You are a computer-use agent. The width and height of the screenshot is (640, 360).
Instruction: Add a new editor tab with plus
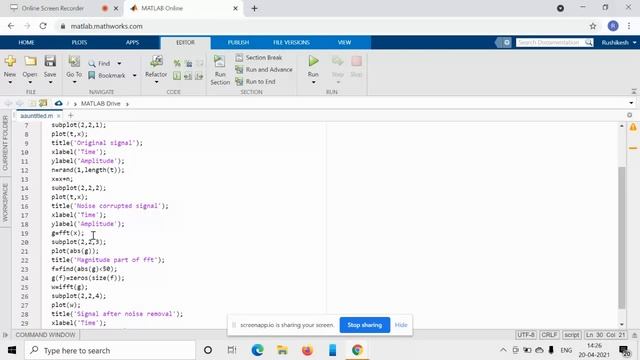[70, 116]
